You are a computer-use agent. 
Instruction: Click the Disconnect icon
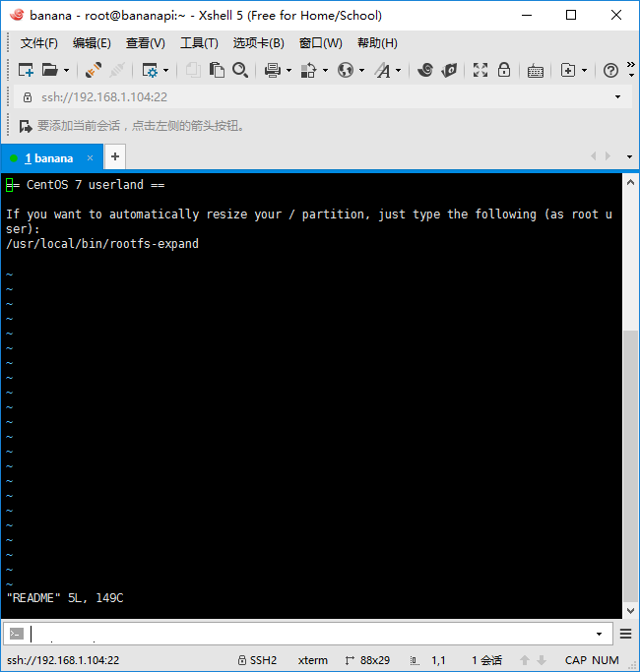pos(116,70)
